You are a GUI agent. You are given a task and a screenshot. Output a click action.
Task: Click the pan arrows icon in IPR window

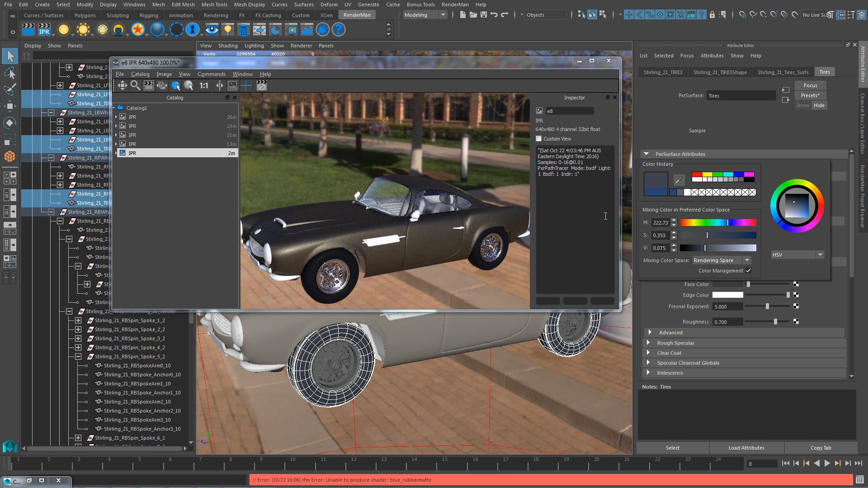pyautogui.click(x=122, y=85)
